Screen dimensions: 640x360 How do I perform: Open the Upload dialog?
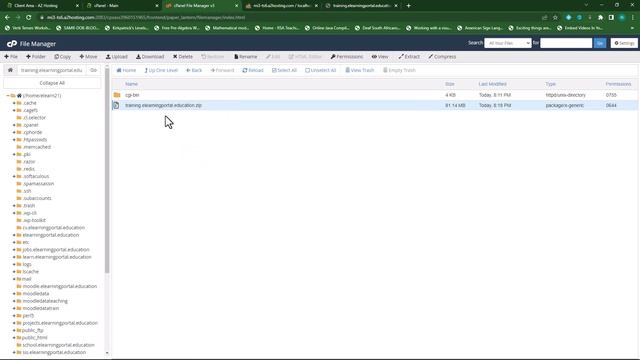[117, 57]
